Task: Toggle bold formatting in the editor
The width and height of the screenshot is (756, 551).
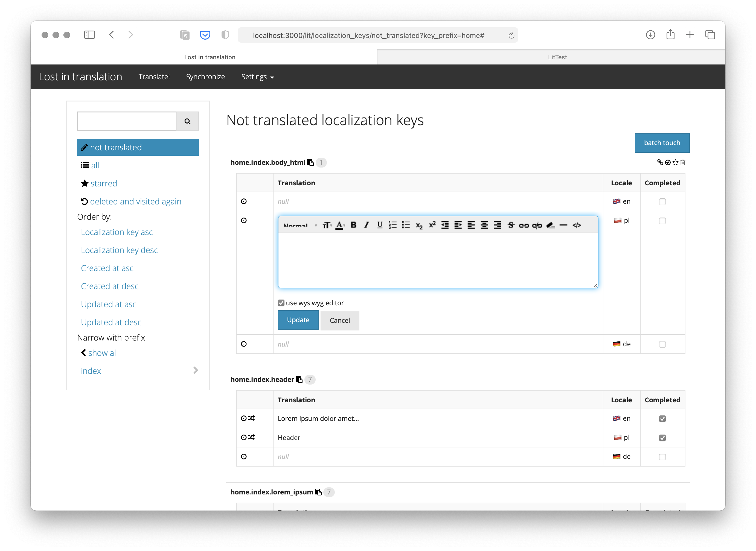Action: coord(353,225)
